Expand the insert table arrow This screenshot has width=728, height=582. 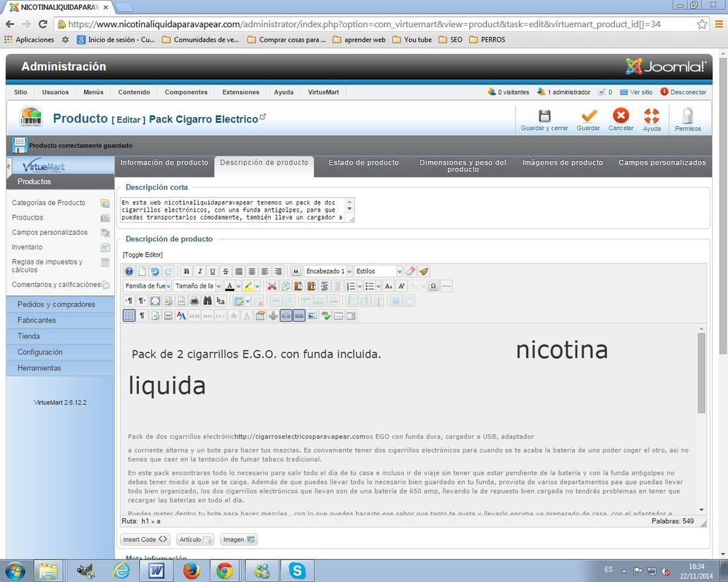pyautogui.click(x=248, y=301)
